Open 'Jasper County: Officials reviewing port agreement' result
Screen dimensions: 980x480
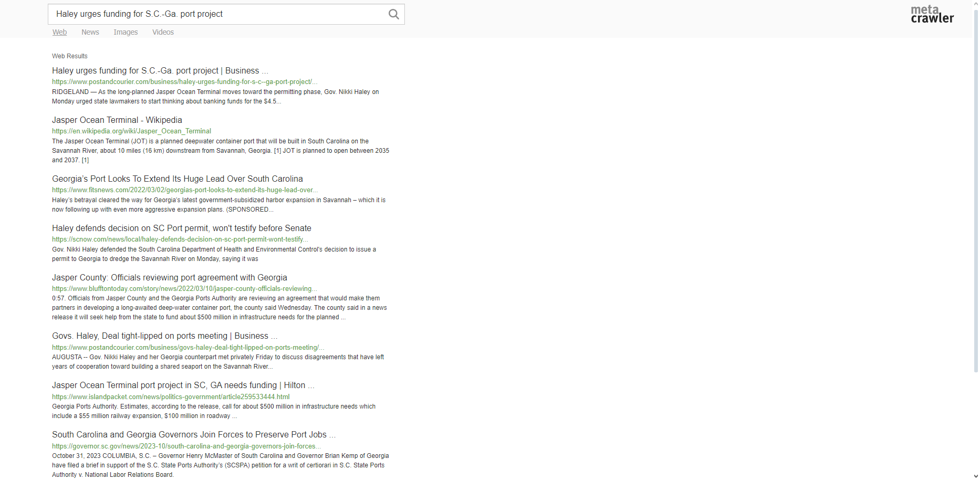tap(170, 277)
